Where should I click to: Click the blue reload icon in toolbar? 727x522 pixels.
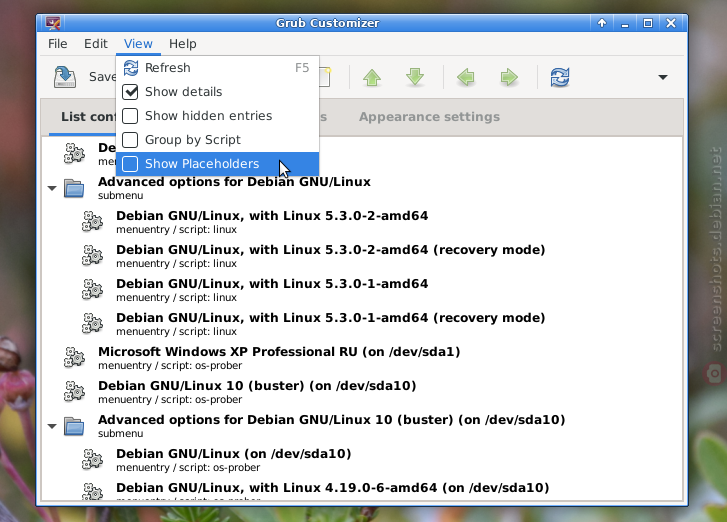coord(560,77)
